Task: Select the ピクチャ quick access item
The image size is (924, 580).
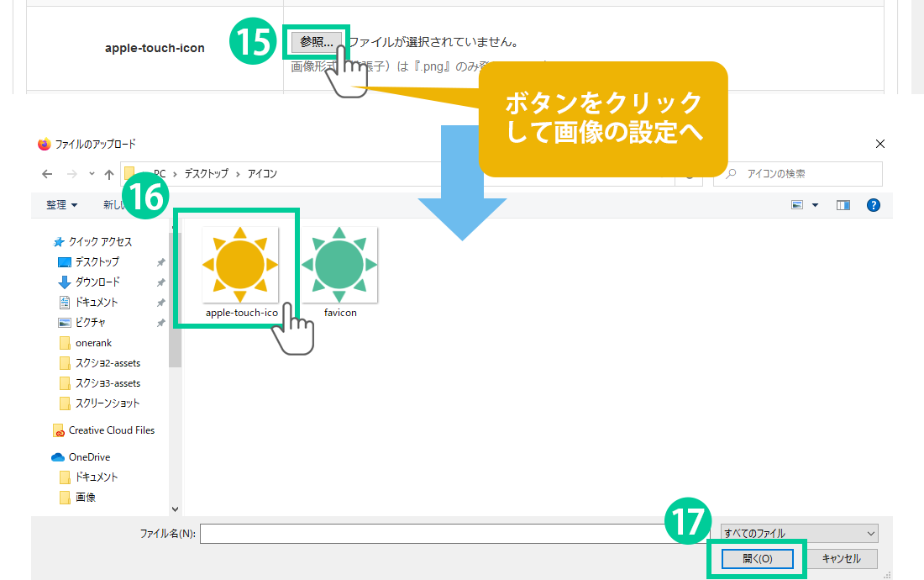Action: 89,323
